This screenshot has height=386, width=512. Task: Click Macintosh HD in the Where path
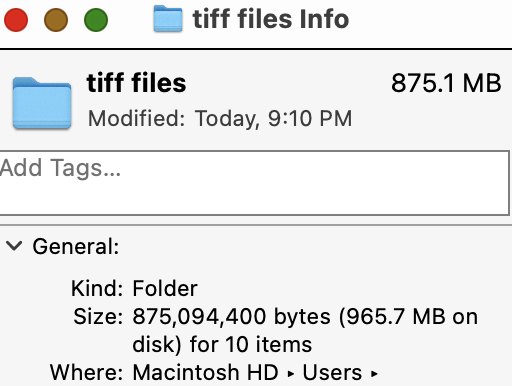pos(206,372)
